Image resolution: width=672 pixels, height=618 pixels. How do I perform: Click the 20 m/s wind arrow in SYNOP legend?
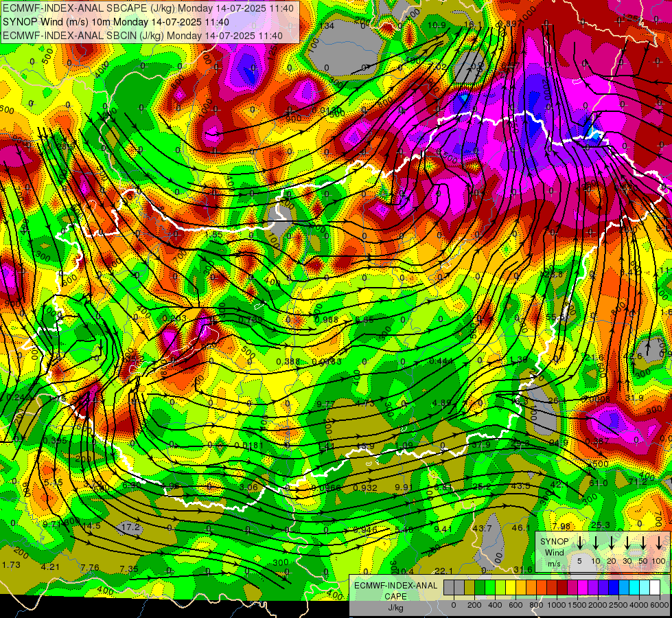[x=611, y=542]
